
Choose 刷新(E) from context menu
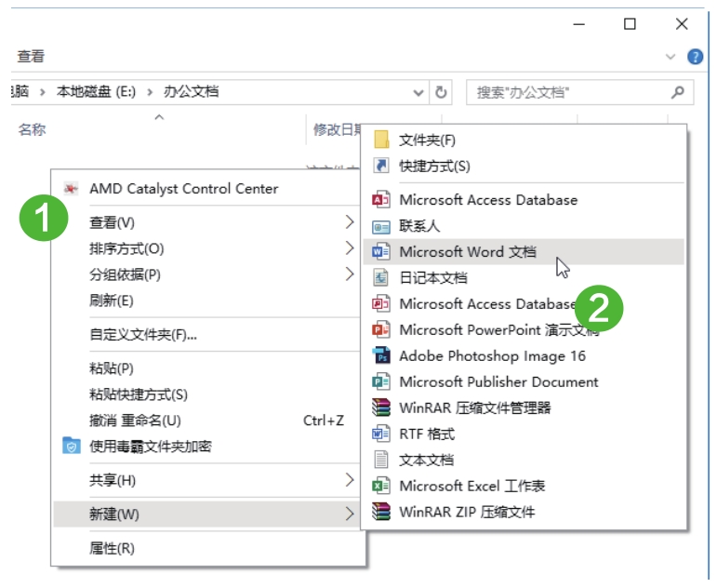(112, 301)
